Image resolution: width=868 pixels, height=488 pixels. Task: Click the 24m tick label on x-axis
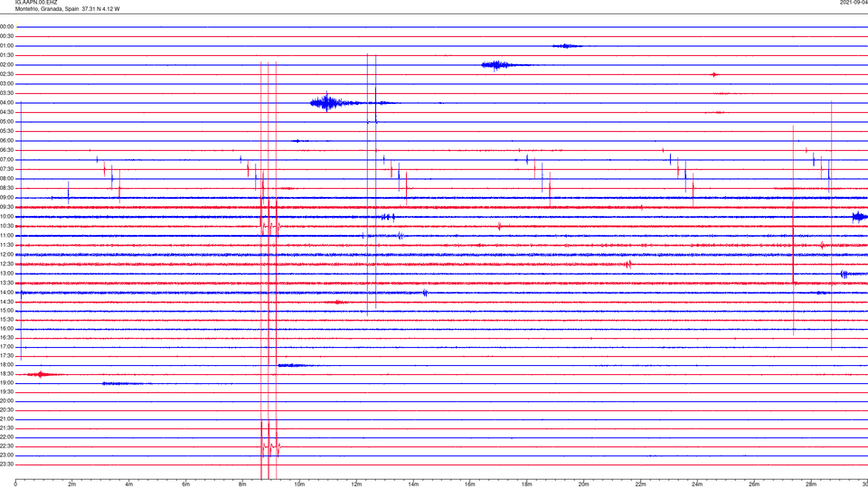pyautogui.click(x=697, y=484)
